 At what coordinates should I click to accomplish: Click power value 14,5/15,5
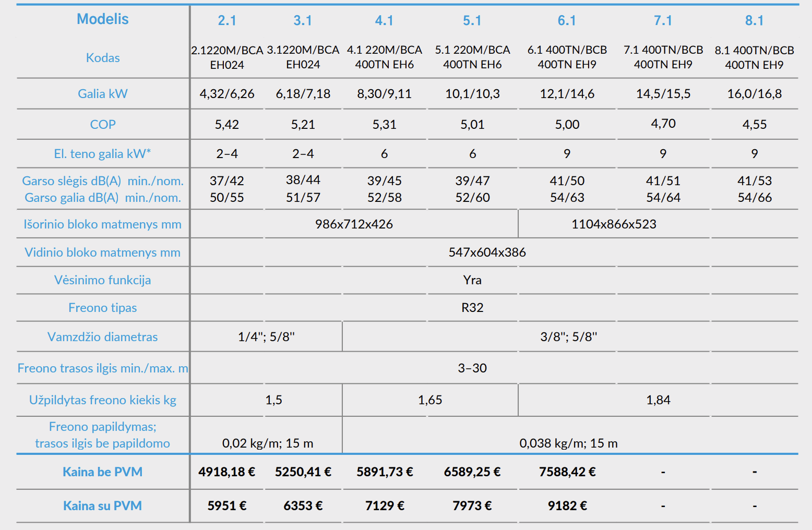(663, 94)
